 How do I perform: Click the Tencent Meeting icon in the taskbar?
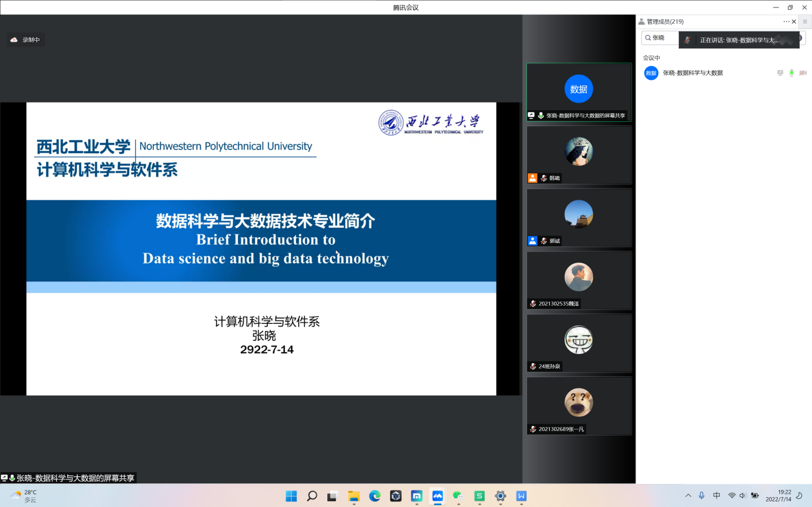click(x=437, y=496)
